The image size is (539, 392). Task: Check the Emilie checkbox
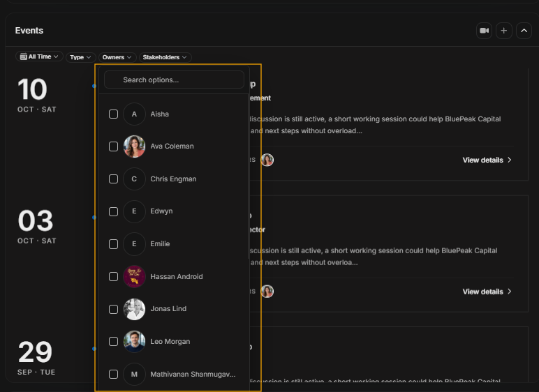coord(113,244)
